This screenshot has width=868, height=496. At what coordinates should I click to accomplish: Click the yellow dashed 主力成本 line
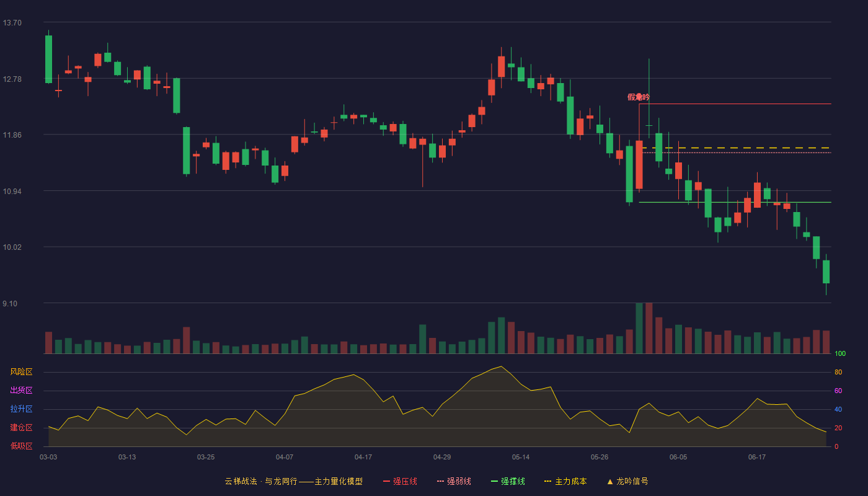737,148
